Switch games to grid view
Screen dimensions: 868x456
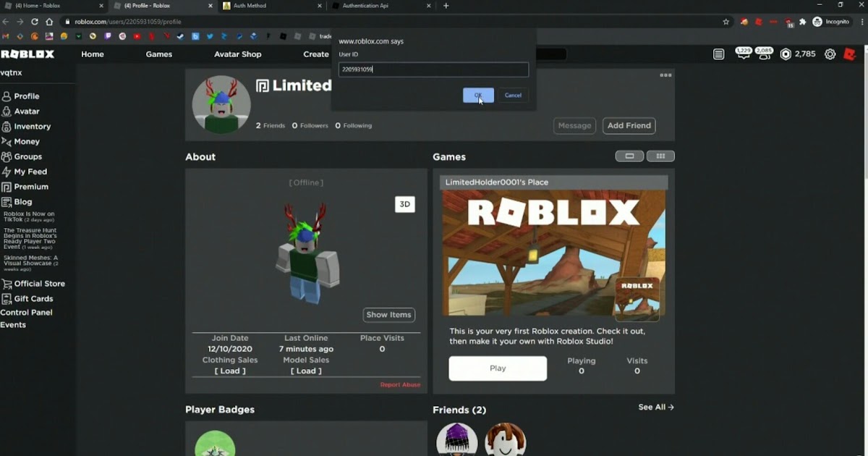click(660, 156)
